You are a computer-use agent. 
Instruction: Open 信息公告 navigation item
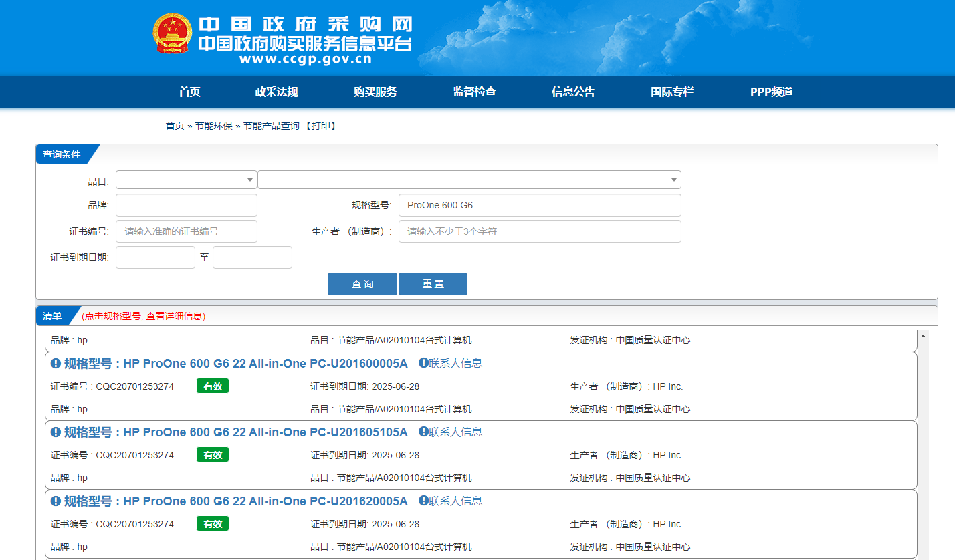(x=573, y=92)
